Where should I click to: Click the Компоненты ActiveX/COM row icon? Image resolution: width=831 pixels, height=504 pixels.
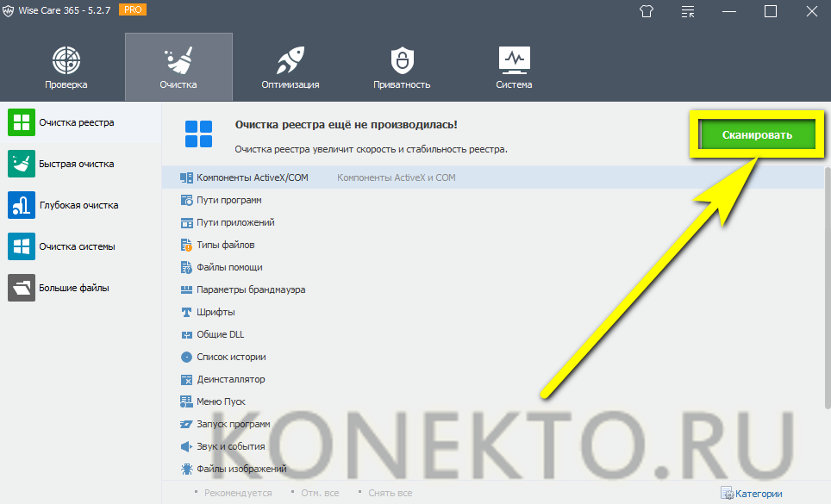(x=186, y=177)
